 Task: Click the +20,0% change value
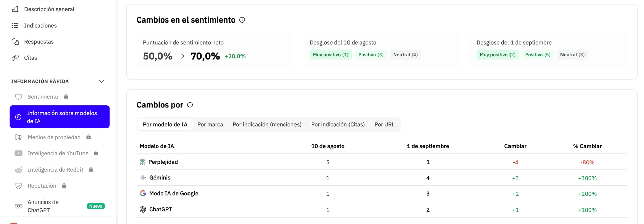[235, 56]
